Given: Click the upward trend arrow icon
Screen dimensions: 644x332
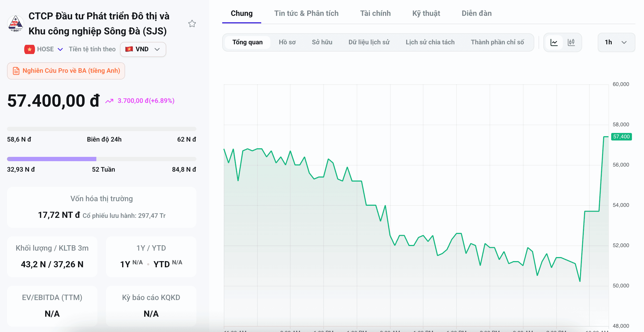Looking at the screenshot, I should (x=109, y=101).
